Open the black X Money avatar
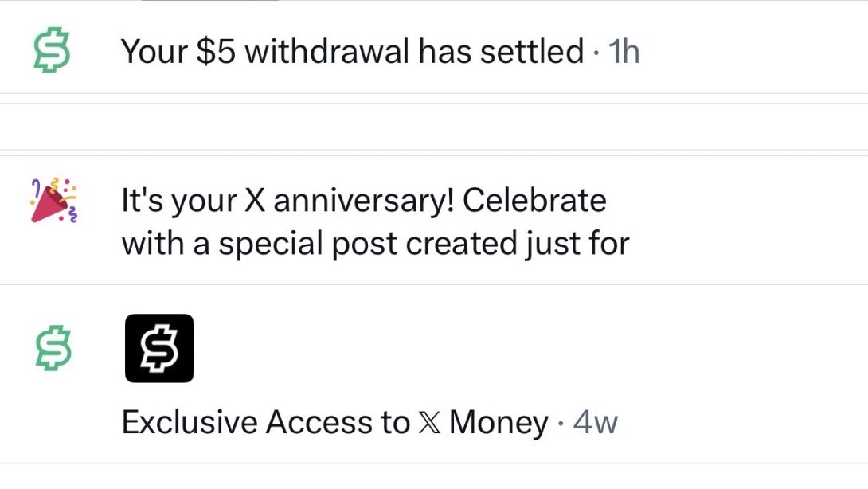The height and width of the screenshot is (489, 868). (159, 348)
